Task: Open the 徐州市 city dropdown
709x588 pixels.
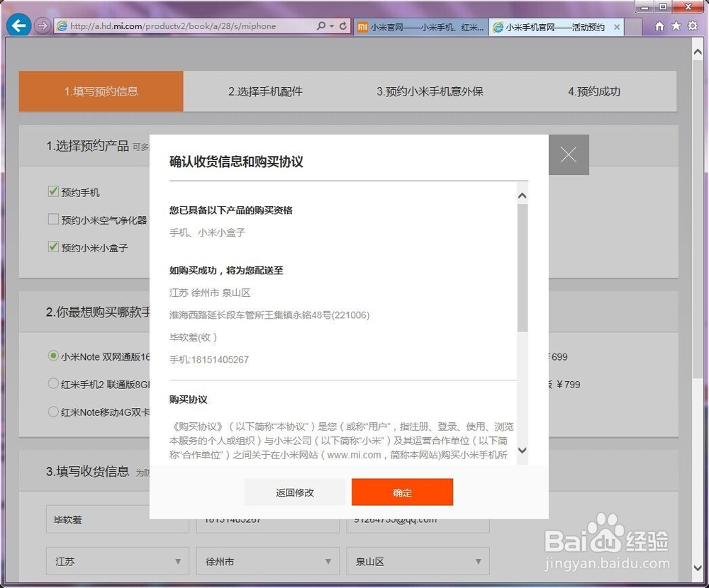Action: pyautogui.click(x=268, y=561)
